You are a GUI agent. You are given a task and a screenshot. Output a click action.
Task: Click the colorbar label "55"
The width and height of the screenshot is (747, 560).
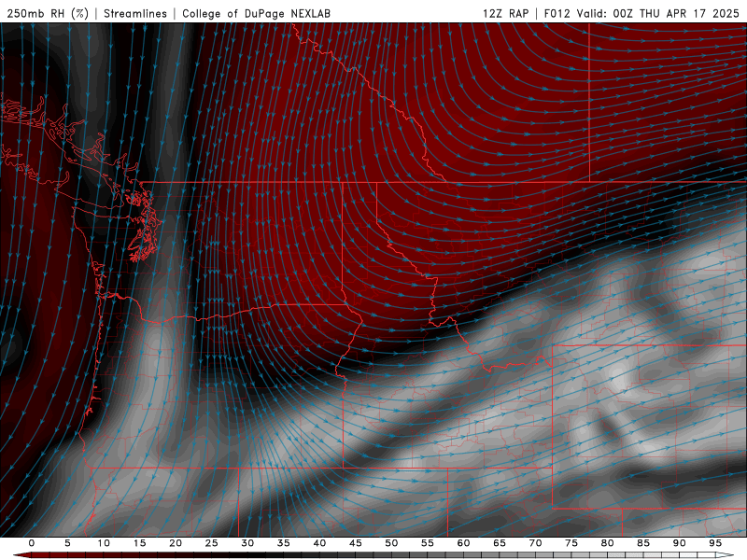pos(428,543)
